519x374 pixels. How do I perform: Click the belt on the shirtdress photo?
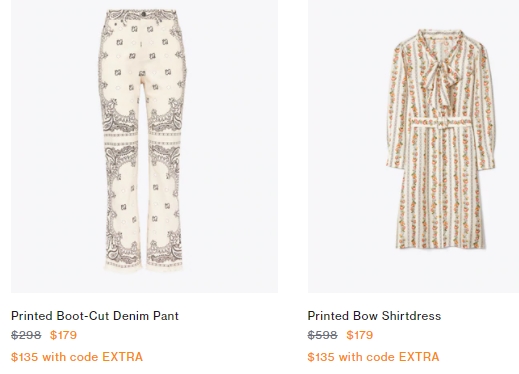pos(440,123)
